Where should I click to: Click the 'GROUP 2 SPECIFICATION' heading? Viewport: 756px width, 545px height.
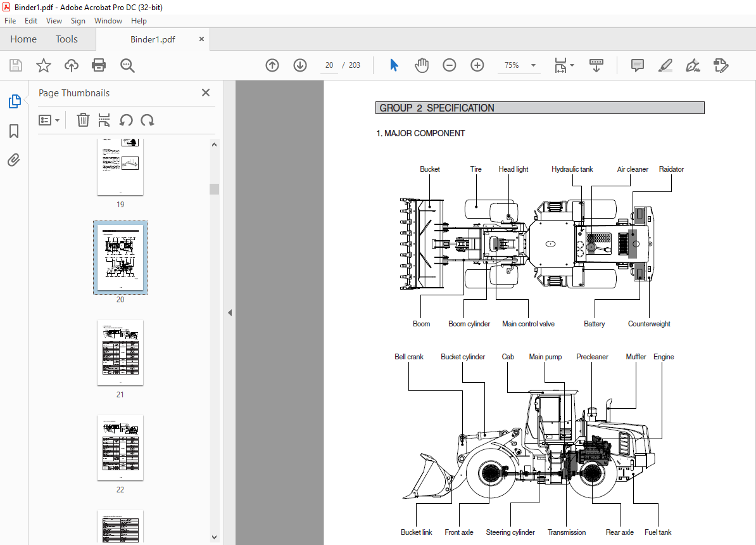tap(437, 108)
